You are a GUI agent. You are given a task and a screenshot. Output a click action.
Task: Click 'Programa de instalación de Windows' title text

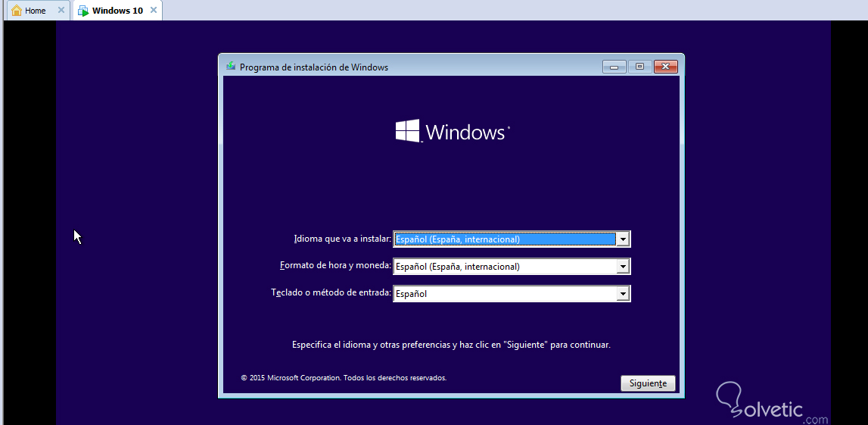[314, 67]
